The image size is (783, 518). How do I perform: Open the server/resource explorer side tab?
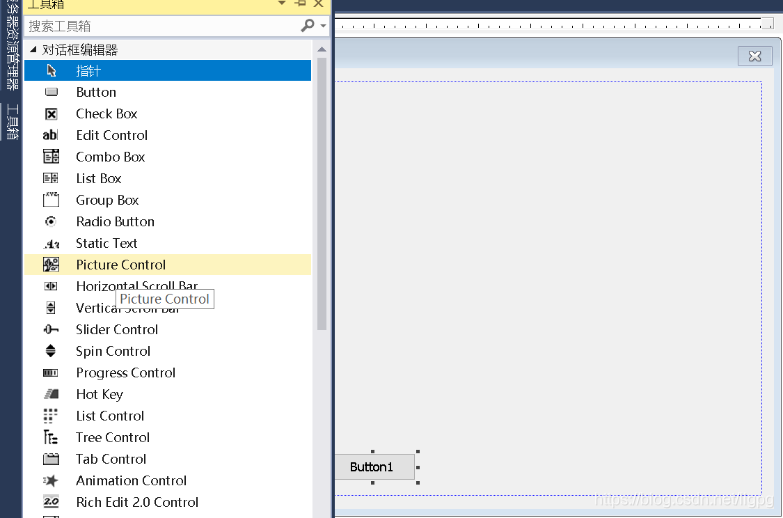(x=12, y=45)
